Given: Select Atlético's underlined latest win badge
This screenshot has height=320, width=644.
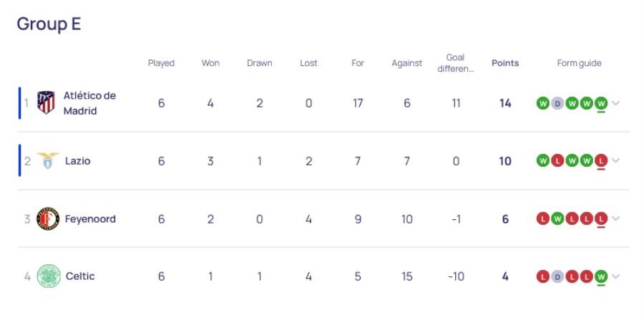Looking at the screenshot, I should (x=601, y=103).
